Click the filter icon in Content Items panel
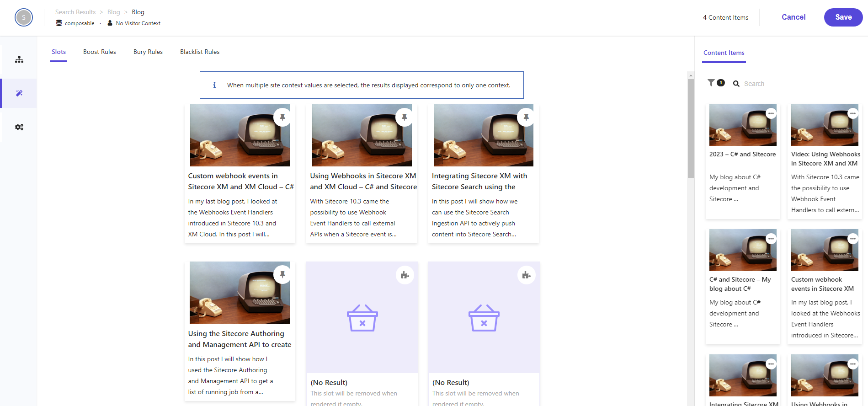The image size is (868, 406). point(711,83)
